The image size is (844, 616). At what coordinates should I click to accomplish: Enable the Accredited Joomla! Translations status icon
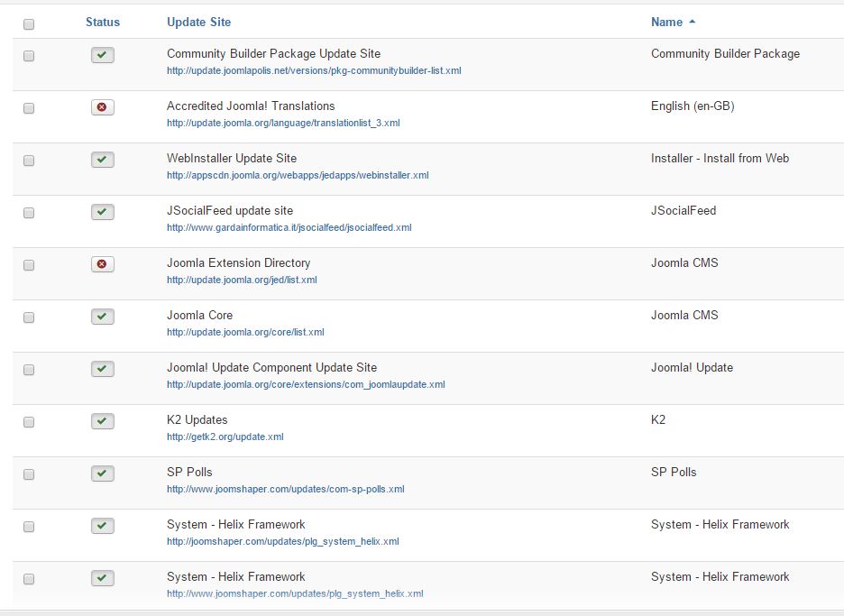click(102, 107)
